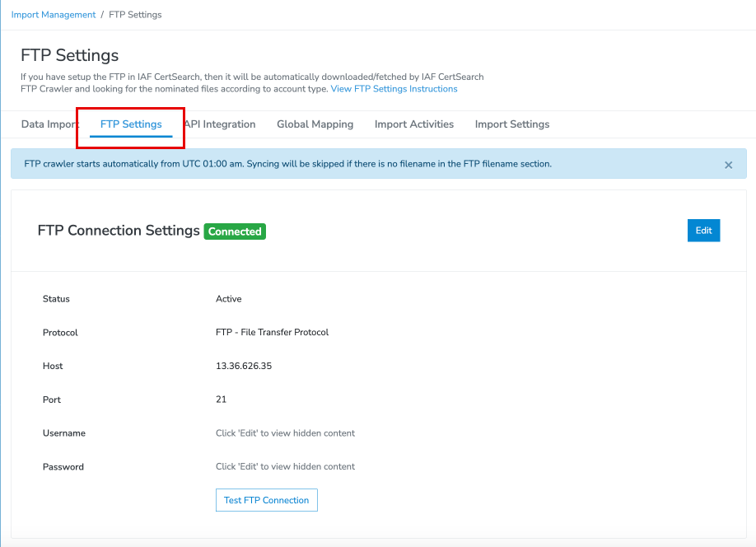Navigate to the Import Settings tab

point(511,124)
